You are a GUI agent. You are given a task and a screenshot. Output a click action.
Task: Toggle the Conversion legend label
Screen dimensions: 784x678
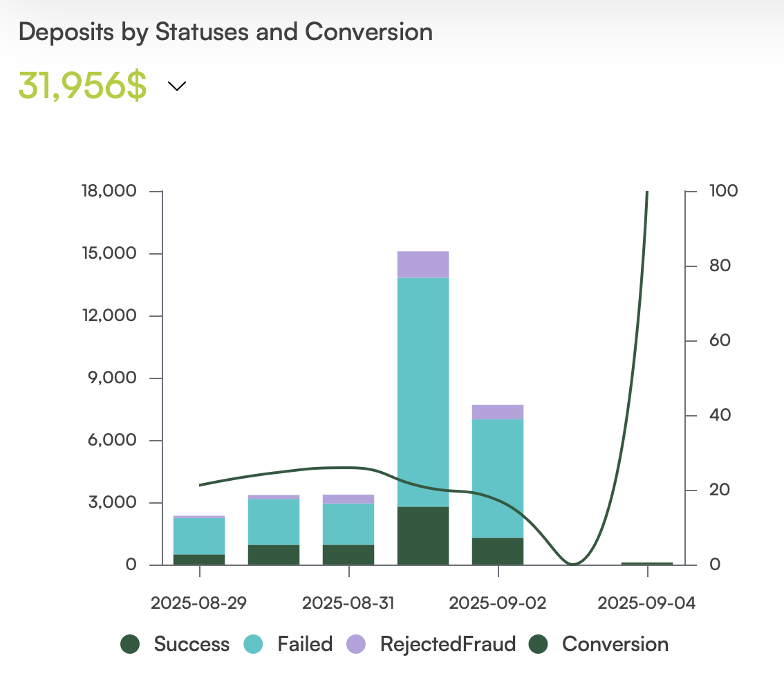pyautogui.click(x=615, y=645)
